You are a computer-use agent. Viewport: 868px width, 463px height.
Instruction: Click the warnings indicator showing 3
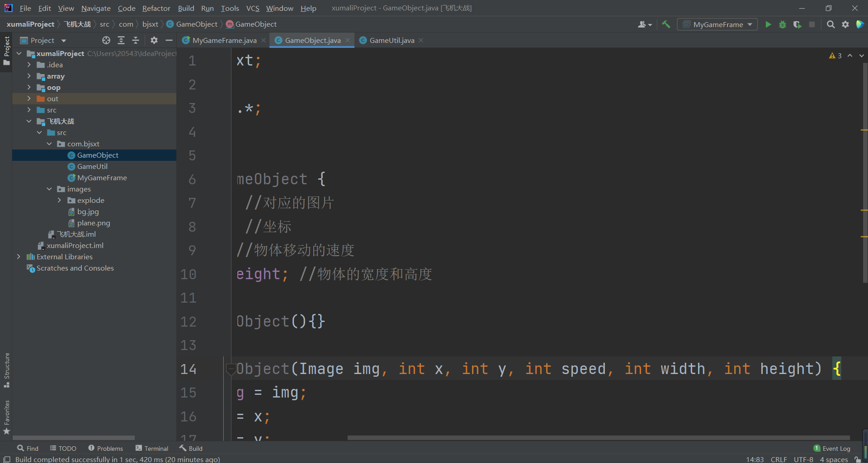[x=835, y=56]
